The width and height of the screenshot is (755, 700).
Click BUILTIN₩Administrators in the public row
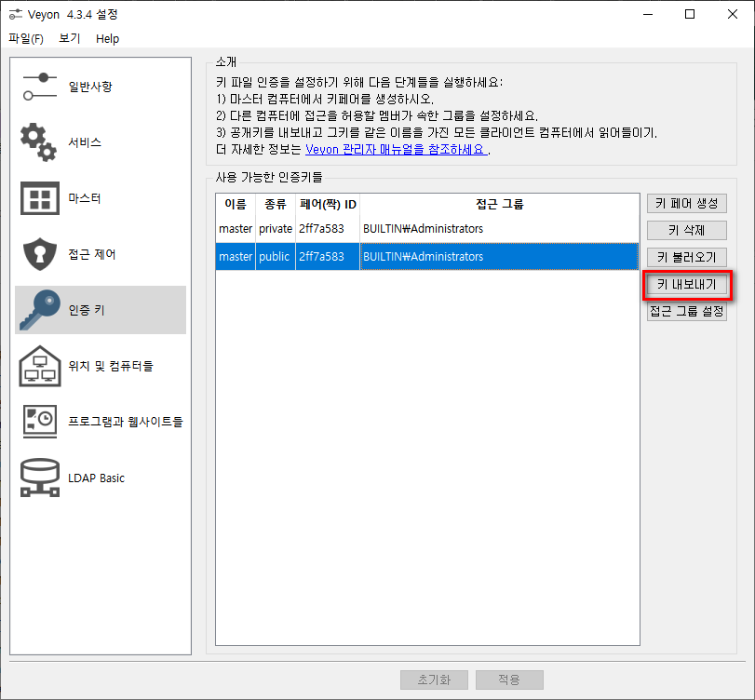tap(423, 257)
